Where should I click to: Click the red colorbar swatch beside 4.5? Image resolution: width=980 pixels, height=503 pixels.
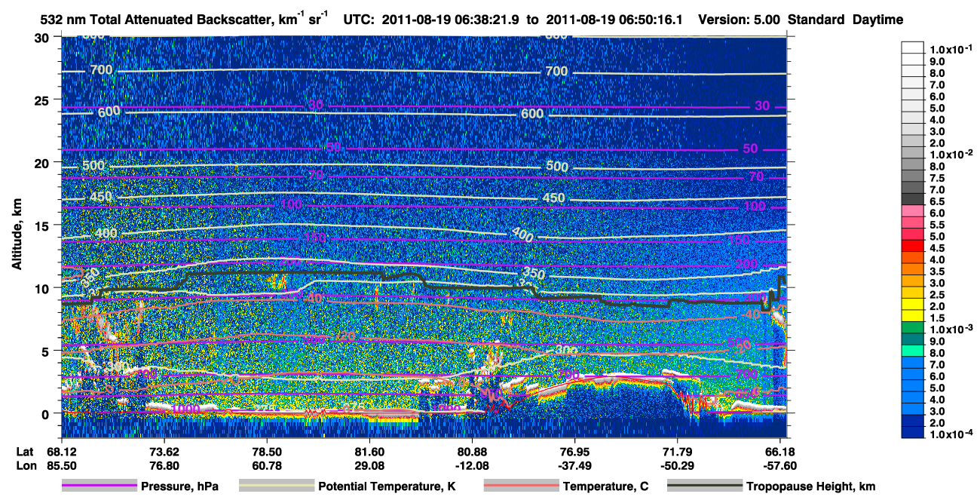point(913,247)
